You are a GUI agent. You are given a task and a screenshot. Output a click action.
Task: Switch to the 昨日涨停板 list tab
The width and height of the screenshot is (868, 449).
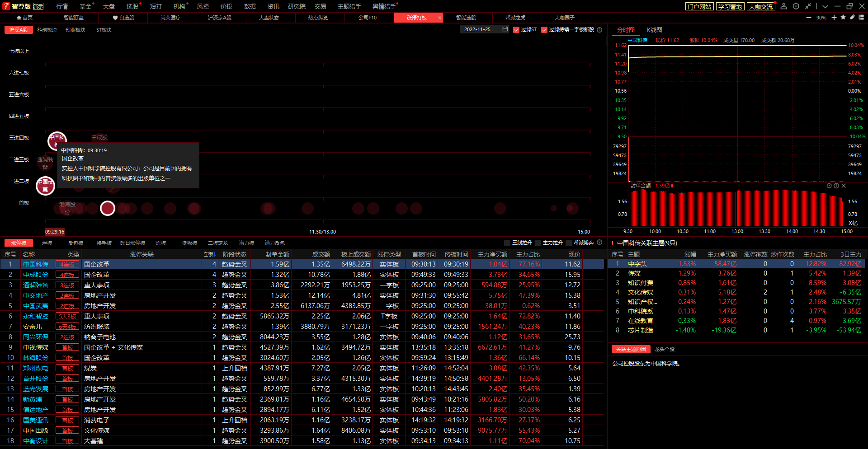point(132,243)
